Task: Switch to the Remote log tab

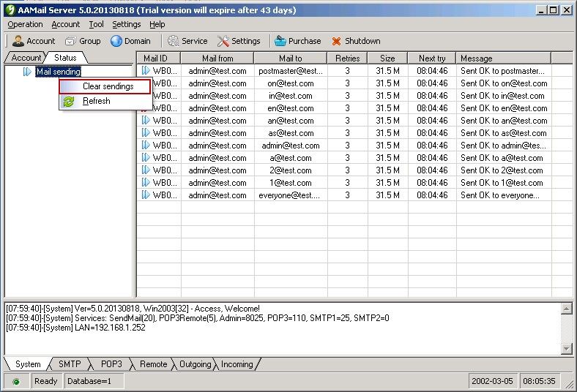Action: point(153,364)
